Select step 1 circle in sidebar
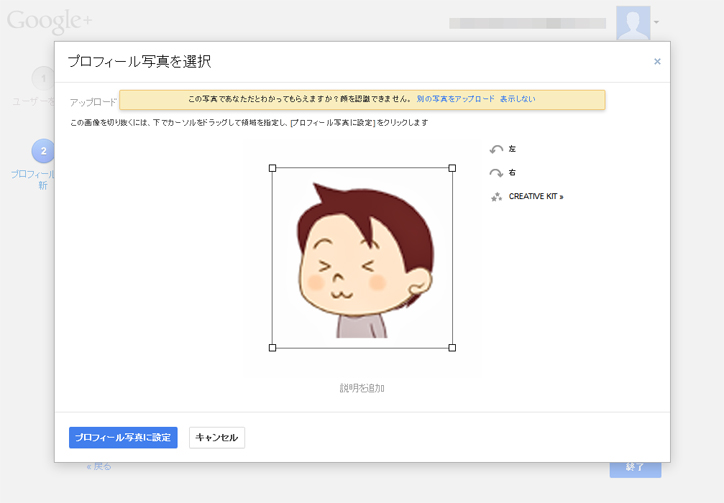 point(43,78)
